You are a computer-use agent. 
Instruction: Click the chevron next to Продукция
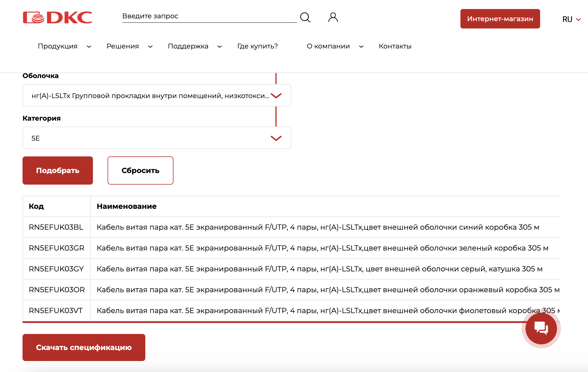click(89, 46)
